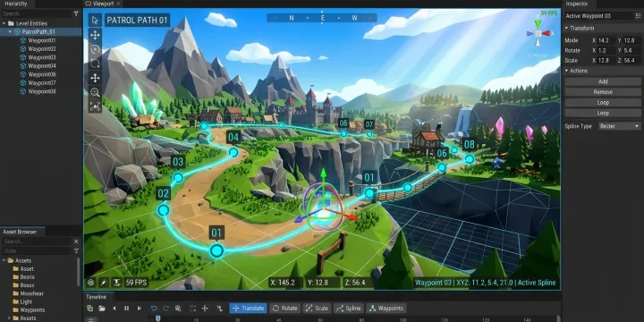This screenshot has width=644, height=322.
Task: Switch to the Asset Browser tab
Action: coord(20,232)
